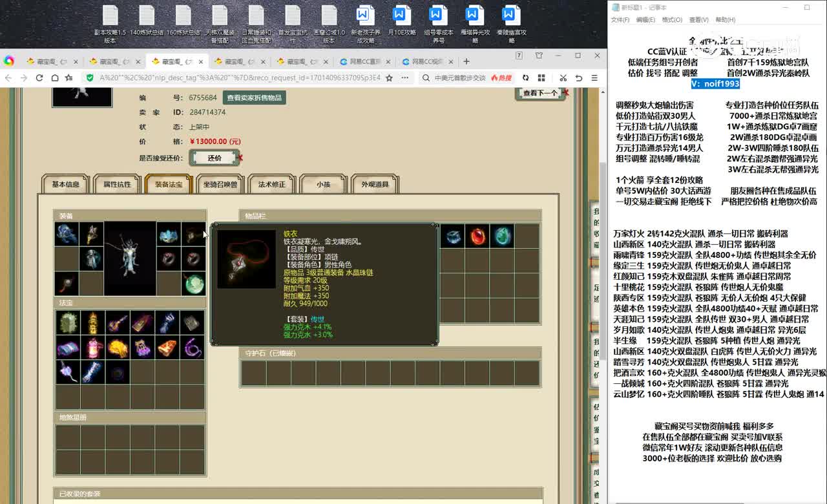Select the orange brick talisman

click(167, 348)
